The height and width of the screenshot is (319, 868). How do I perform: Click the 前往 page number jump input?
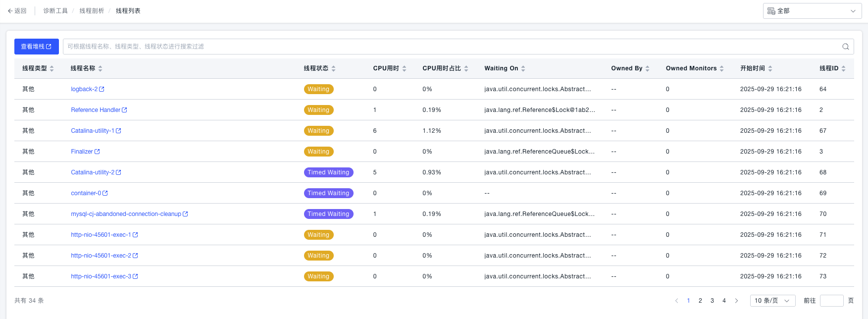[x=831, y=301]
